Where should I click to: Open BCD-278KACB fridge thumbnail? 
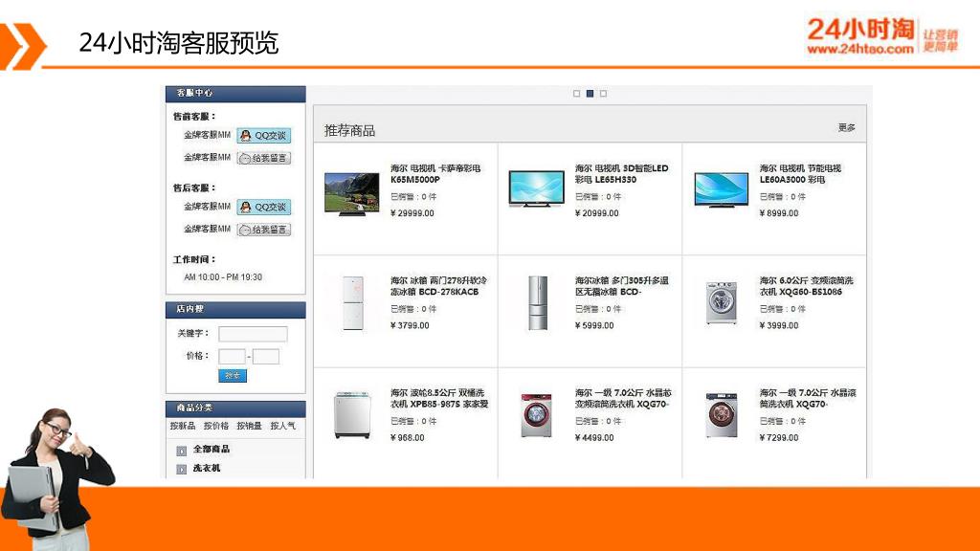pos(352,303)
